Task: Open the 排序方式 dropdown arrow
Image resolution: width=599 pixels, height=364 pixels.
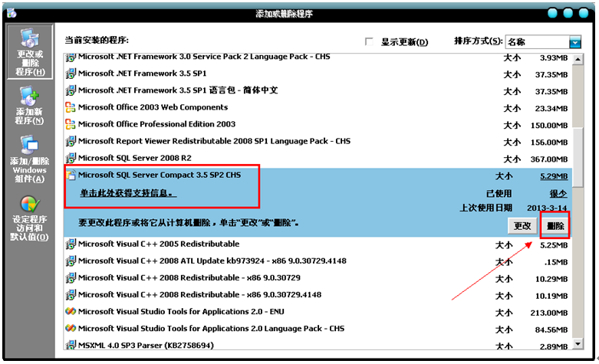Action: [575, 42]
